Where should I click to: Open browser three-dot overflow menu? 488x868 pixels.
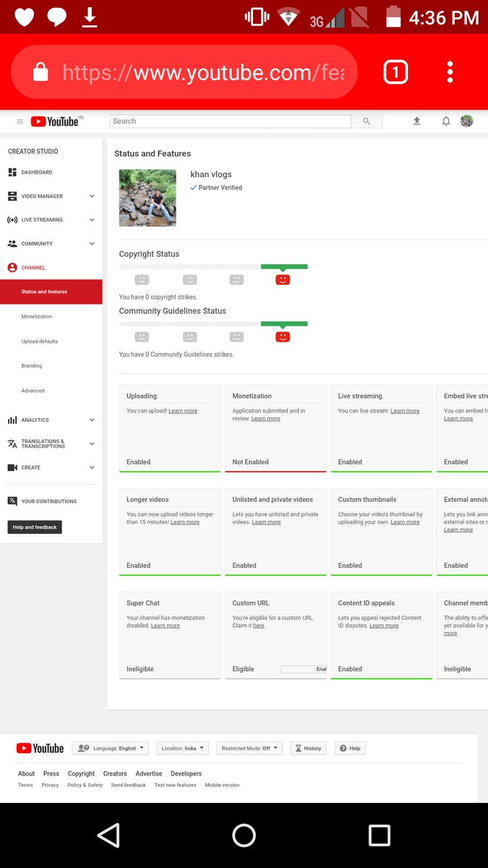450,72
